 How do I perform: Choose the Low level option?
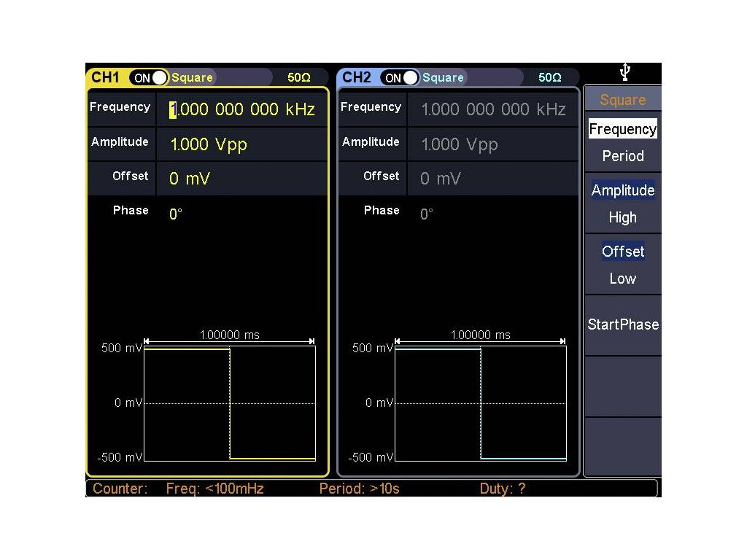point(623,279)
